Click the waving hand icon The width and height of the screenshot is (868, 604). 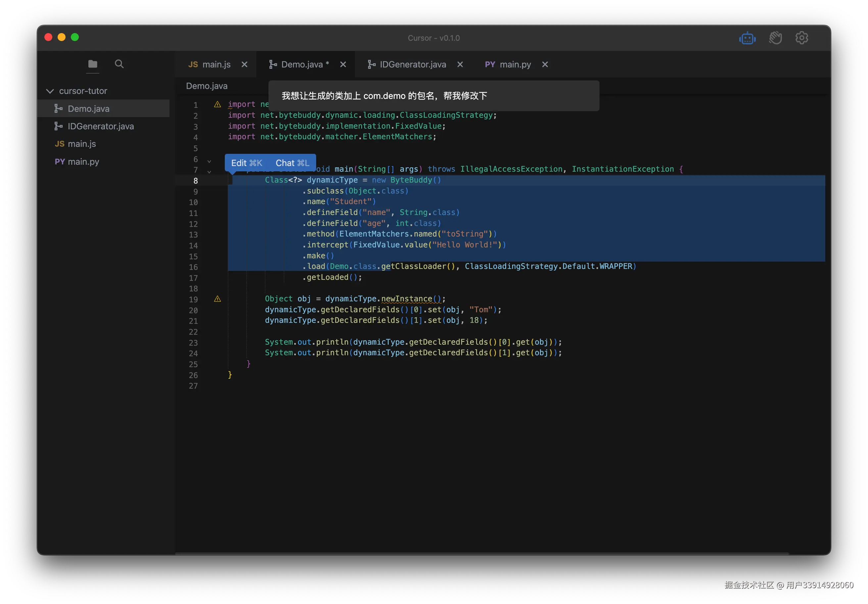coord(775,38)
